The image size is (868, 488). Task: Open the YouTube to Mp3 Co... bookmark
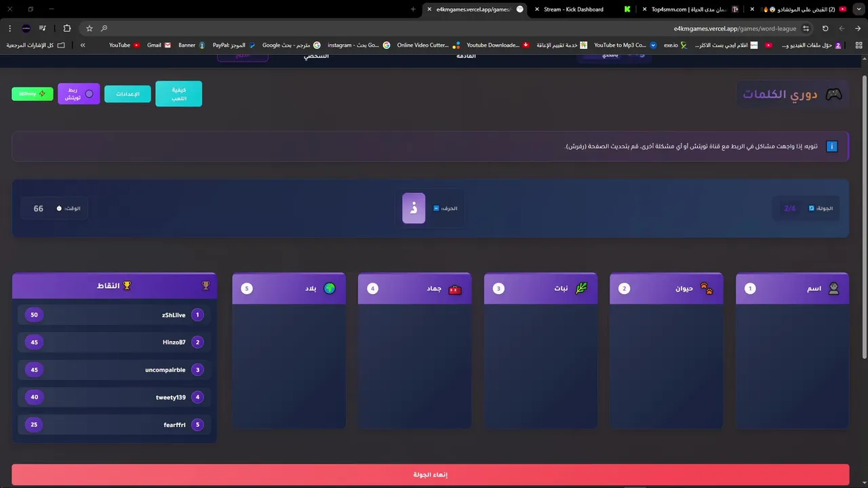(625, 45)
